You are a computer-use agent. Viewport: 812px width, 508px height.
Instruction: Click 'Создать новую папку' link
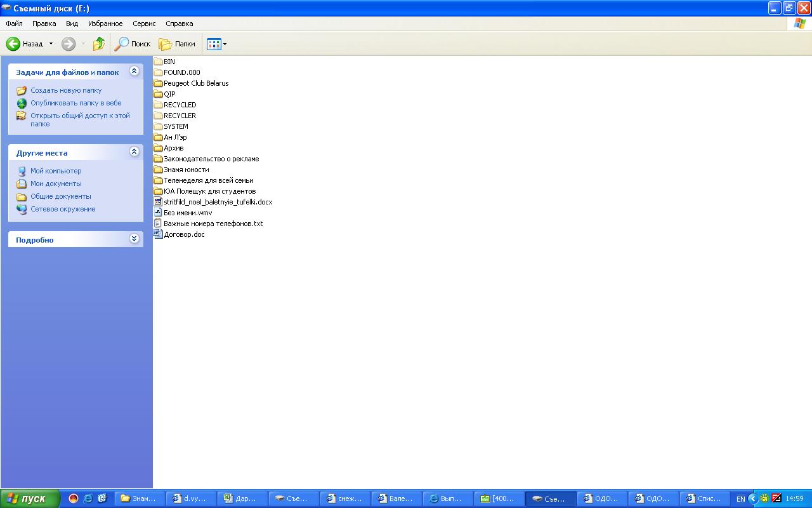tap(66, 90)
